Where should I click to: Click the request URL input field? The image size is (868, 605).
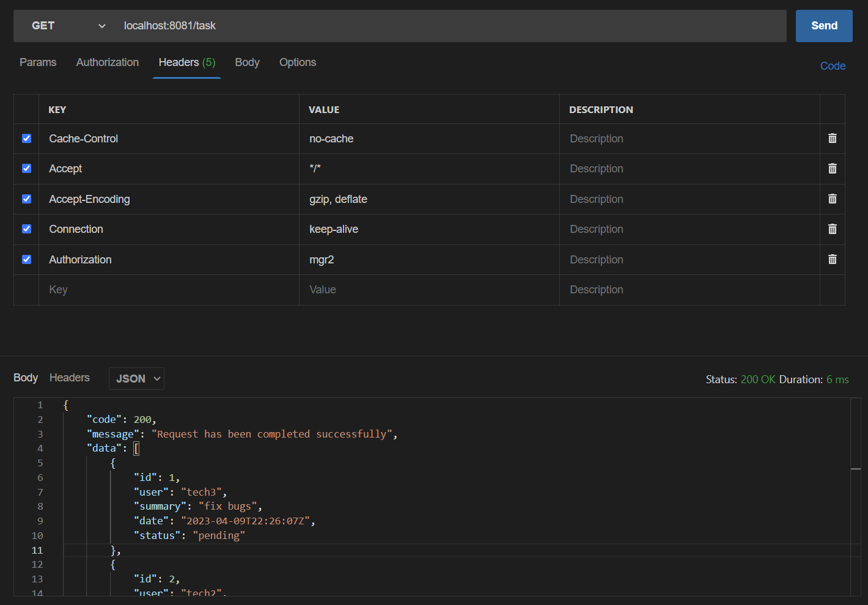pos(367,26)
